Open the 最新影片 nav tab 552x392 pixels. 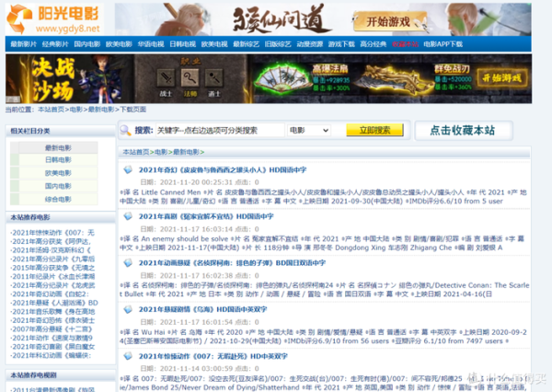(24, 43)
